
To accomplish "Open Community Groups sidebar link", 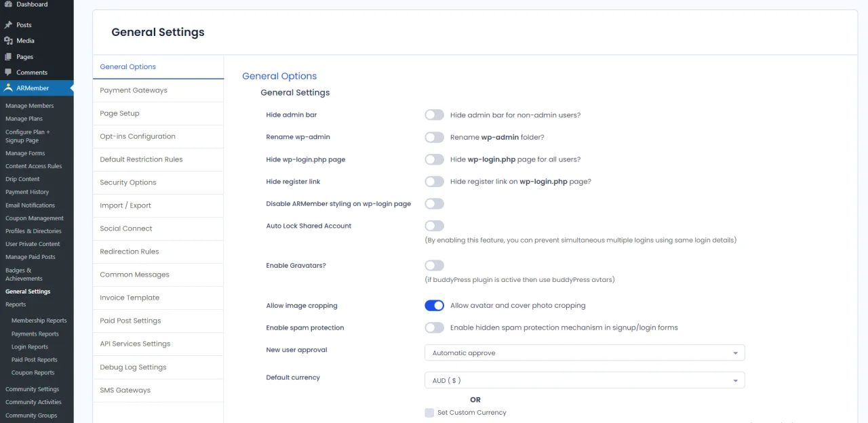I will tap(31, 416).
